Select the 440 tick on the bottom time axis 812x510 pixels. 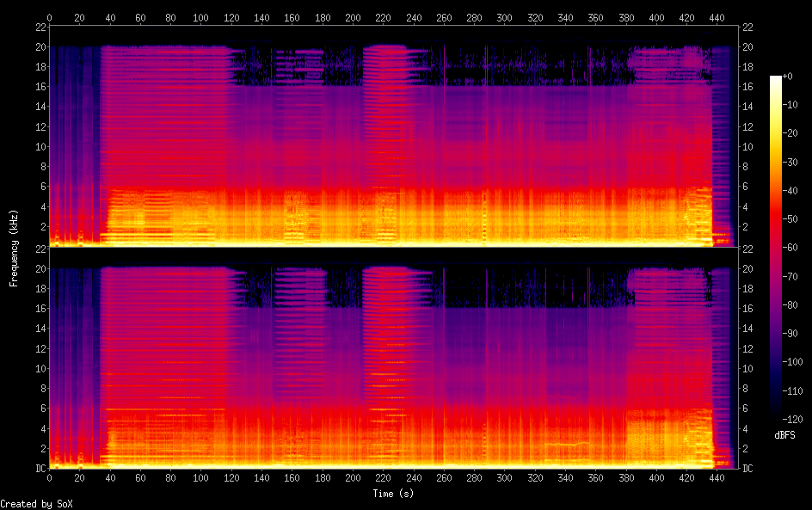pyautogui.click(x=717, y=477)
